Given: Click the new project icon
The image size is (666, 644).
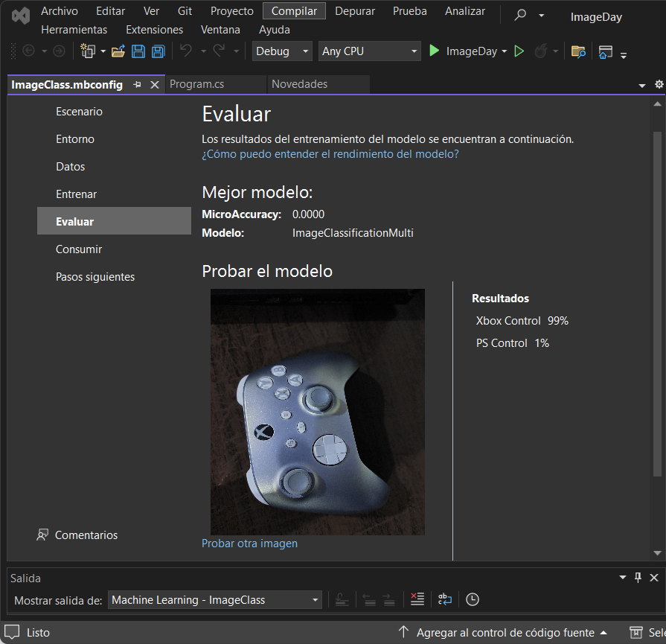Looking at the screenshot, I should 88,51.
